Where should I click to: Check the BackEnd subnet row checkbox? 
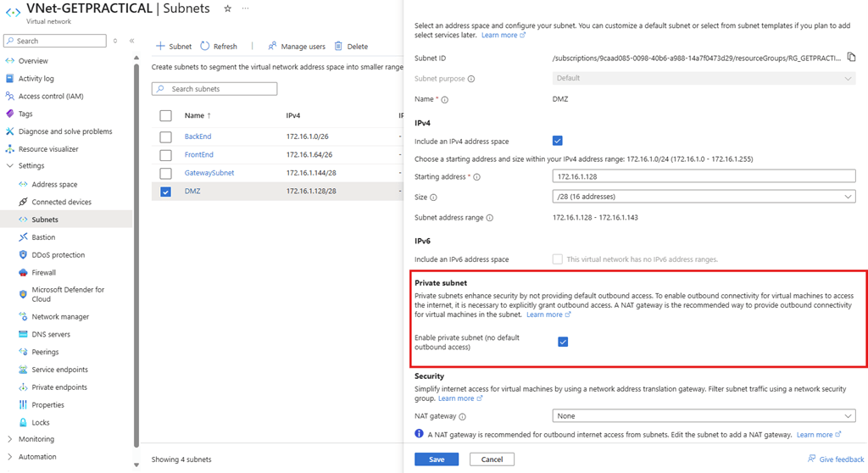click(x=165, y=136)
